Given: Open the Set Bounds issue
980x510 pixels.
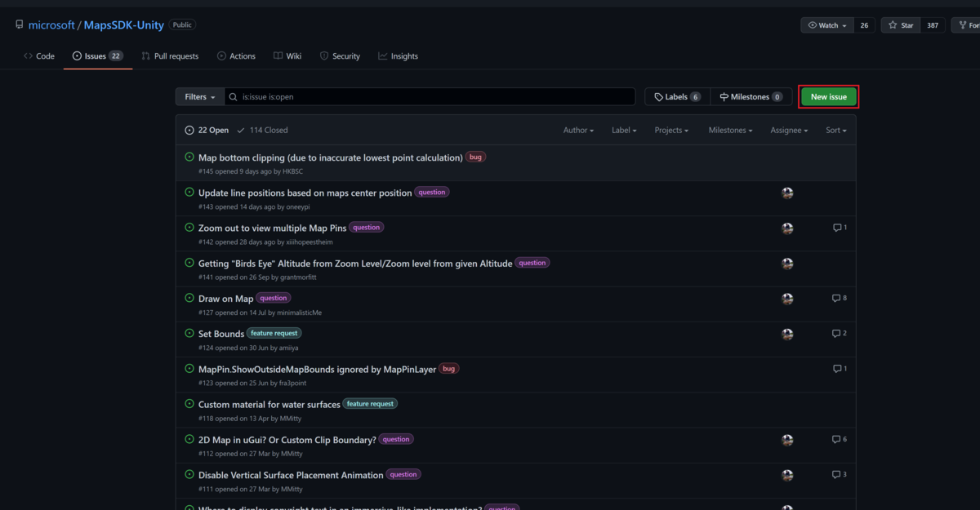Looking at the screenshot, I should [221, 334].
